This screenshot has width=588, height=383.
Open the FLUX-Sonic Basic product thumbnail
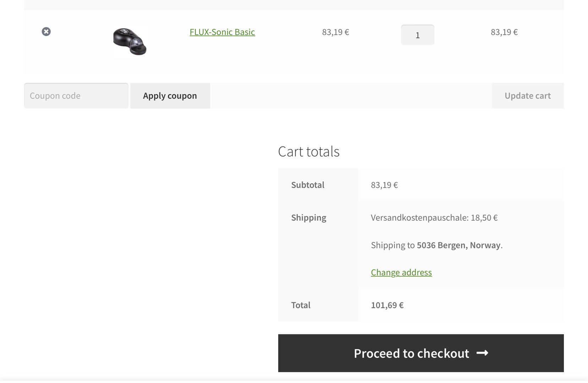130,41
